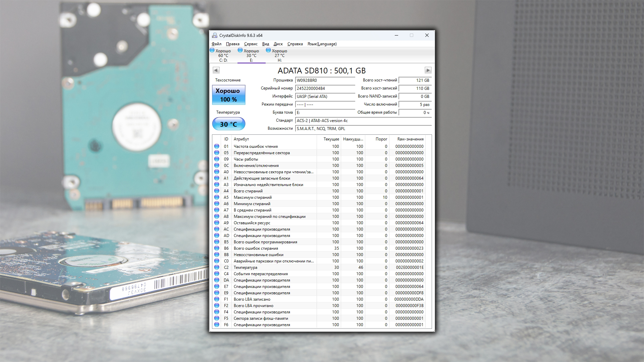
Task: Open the Язык(Language) menu
Action: pyautogui.click(x=322, y=44)
